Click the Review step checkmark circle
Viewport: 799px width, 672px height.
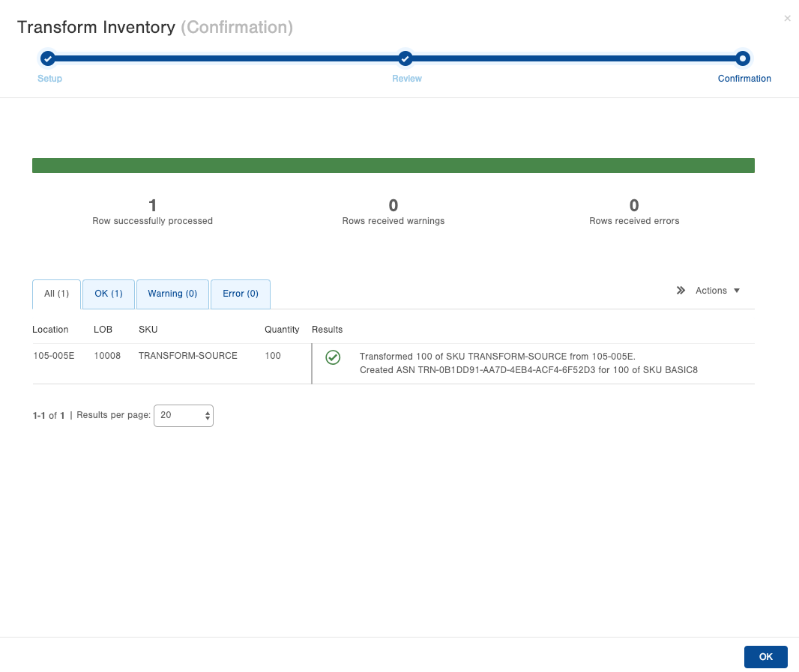coord(405,58)
